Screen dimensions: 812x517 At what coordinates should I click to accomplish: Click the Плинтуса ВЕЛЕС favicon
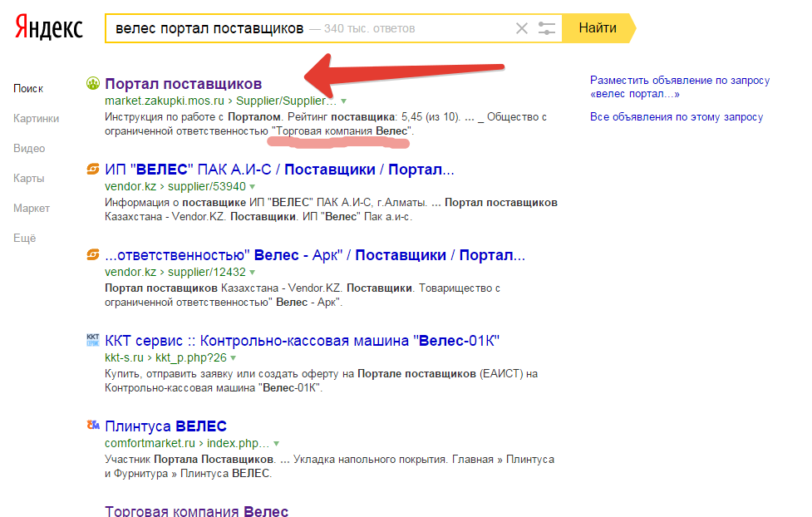[93, 426]
